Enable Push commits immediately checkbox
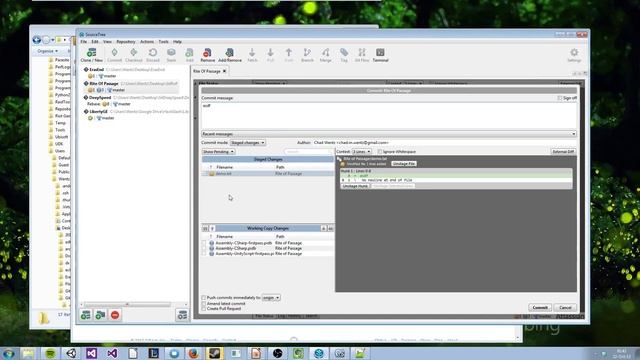 pos(204,298)
